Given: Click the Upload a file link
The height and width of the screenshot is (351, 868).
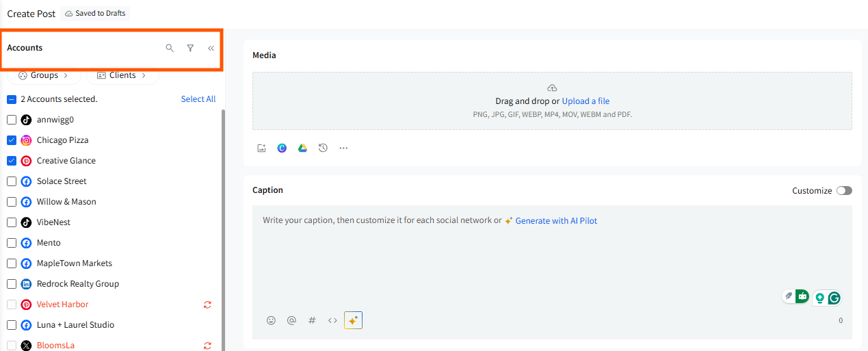Looking at the screenshot, I should 586,101.
